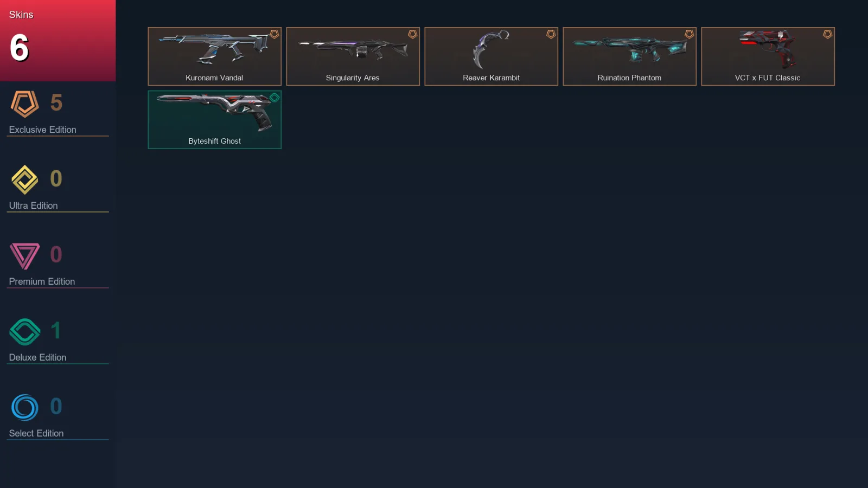Click the tier badge on Reaver Karambit card
Viewport: 868px width, 488px height.
point(551,34)
